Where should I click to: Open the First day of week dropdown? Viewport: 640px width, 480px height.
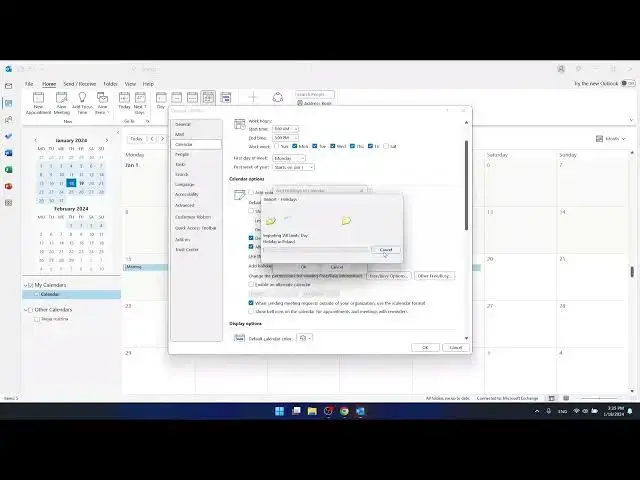click(289, 158)
